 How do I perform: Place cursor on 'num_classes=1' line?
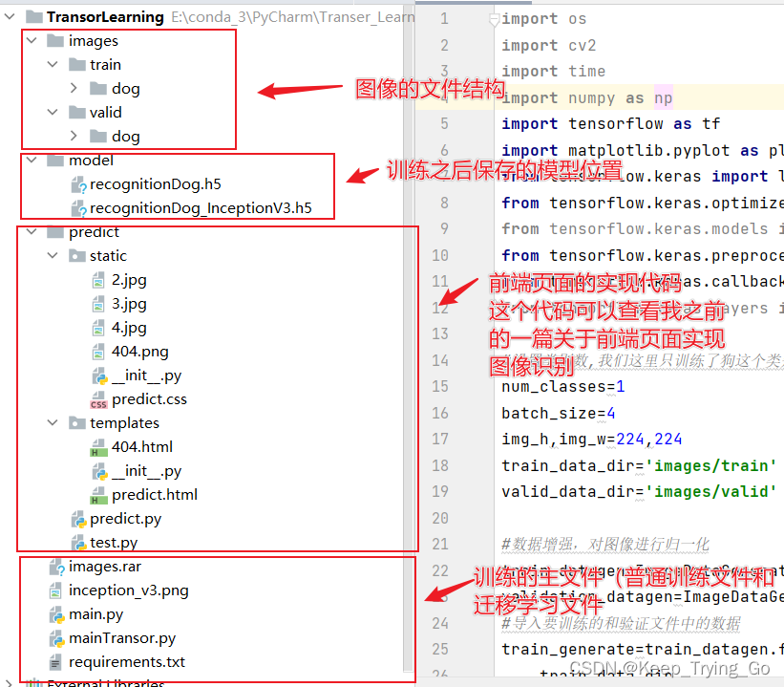[563, 387]
